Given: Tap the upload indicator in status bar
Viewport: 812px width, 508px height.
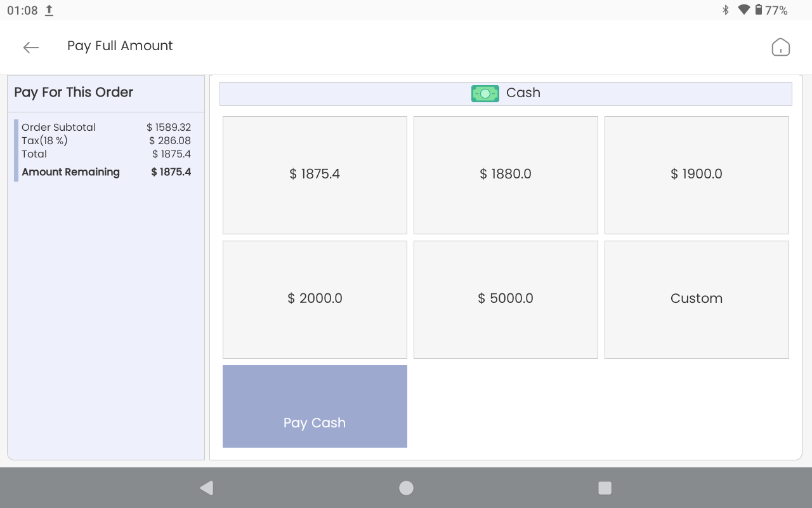Looking at the screenshot, I should (49, 11).
